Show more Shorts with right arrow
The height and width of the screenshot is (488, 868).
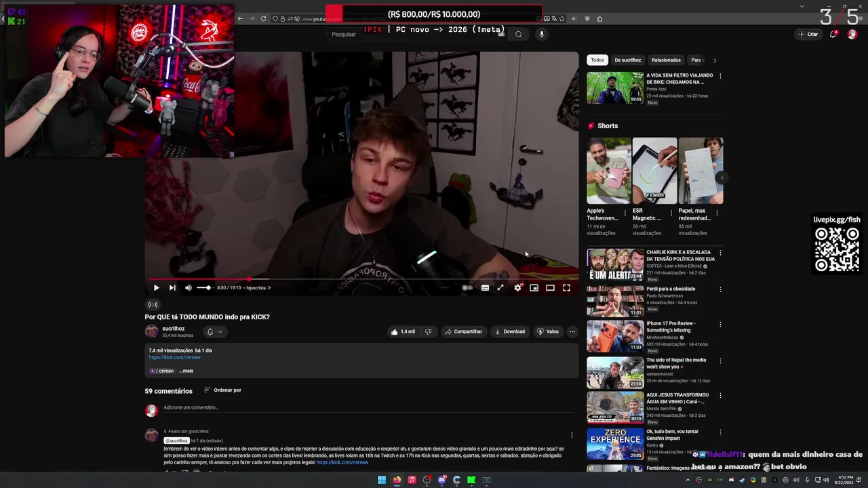(722, 178)
